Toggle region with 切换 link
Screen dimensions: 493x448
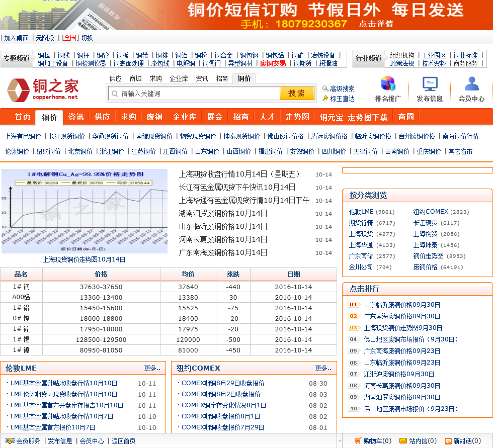click(x=87, y=38)
